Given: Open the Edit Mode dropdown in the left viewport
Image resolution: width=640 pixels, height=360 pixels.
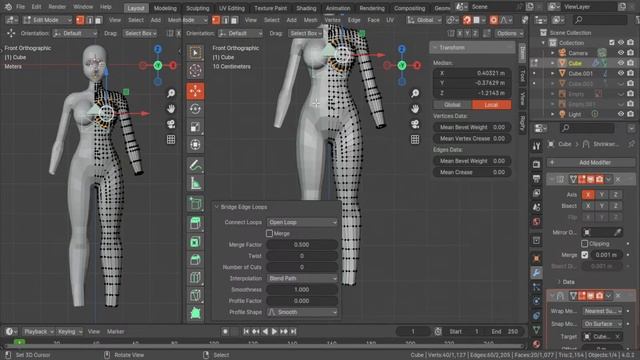Looking at the screenshot, I should (48, 20).
